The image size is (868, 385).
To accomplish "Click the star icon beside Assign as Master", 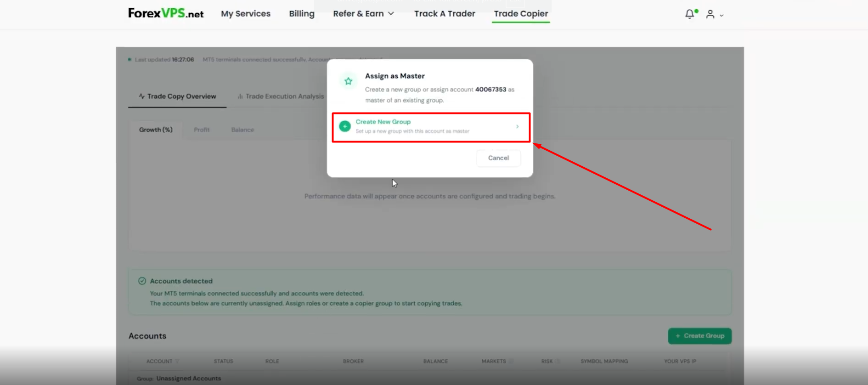I will pyautogui.click(x=349, y=81).
